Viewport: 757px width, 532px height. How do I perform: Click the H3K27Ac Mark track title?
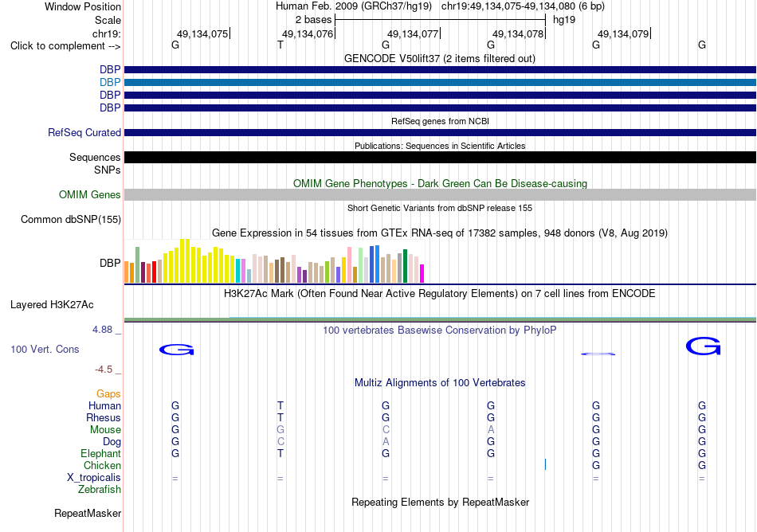tap(440, 294)
